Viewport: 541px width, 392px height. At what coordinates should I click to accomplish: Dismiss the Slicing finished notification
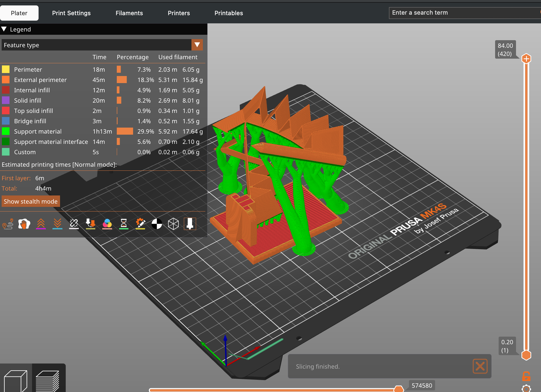(480, 366)
